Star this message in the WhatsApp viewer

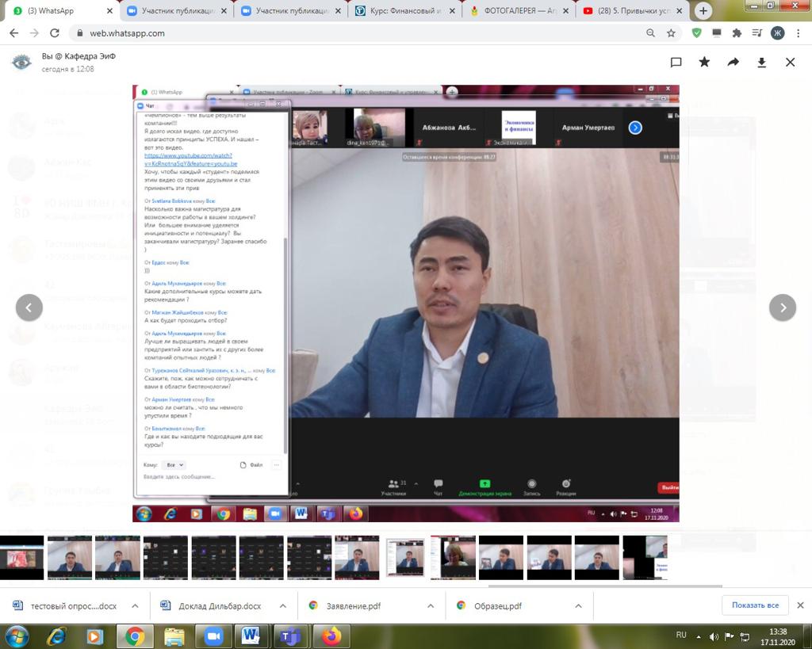pyautogui.click(x=705, y=63)
